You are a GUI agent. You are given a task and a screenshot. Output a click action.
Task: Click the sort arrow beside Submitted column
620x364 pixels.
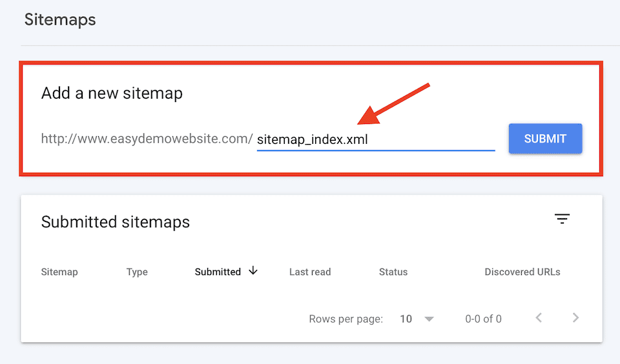click(x=253, y=271)
